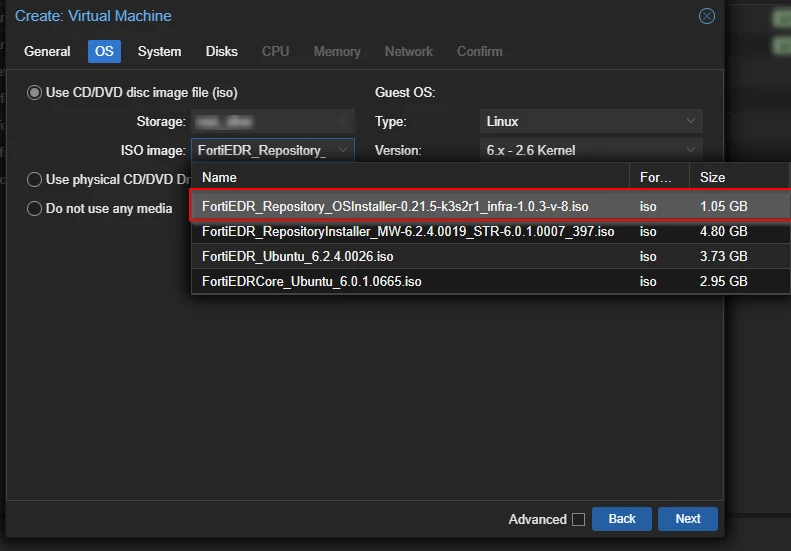This screenshot has width=791, height=551.
Task: Click the Back button
Action: pyautogui.click(x=622, y=519)
